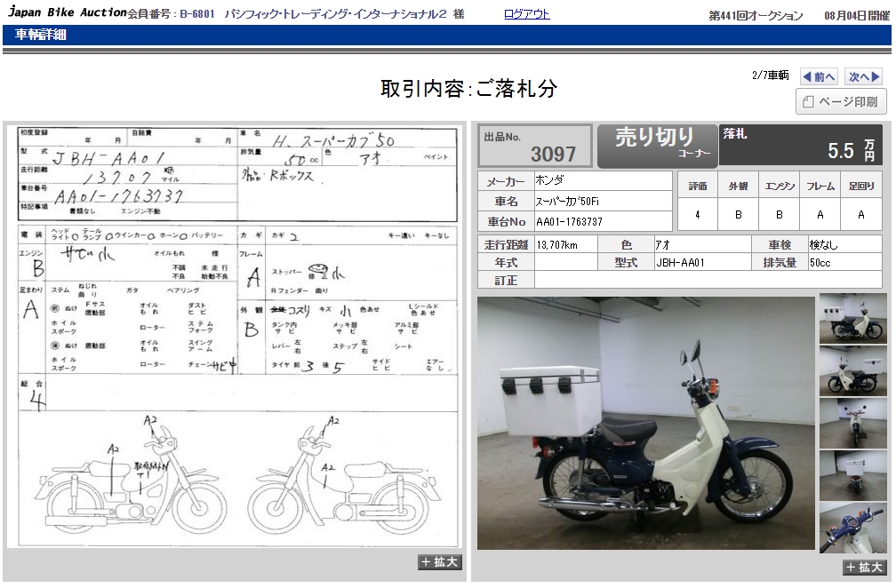Click lot number 3097
Viewport: 896px width, 588px height.
[x=553, y=155]
